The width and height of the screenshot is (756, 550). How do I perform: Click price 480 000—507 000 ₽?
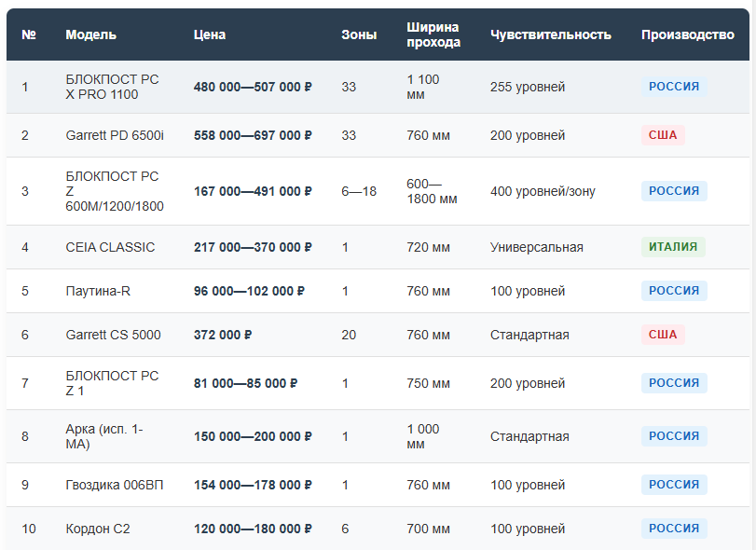point(253,88)
